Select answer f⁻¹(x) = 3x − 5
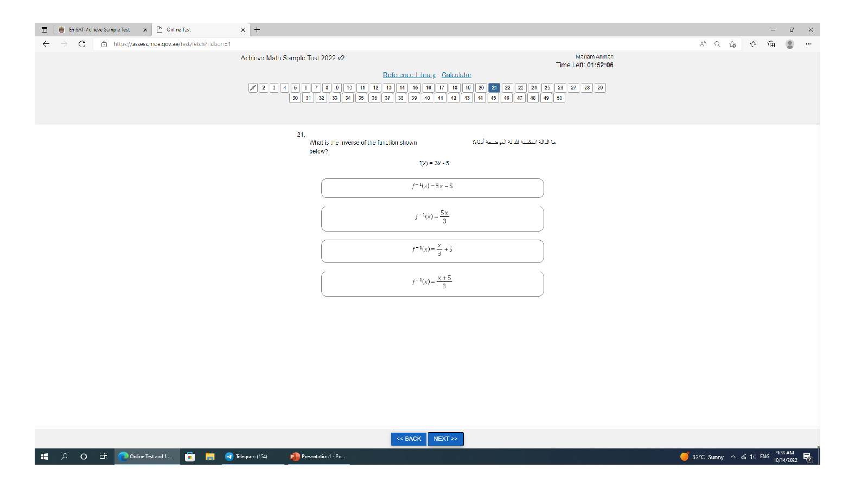The image size is (868, 488). 432,188
